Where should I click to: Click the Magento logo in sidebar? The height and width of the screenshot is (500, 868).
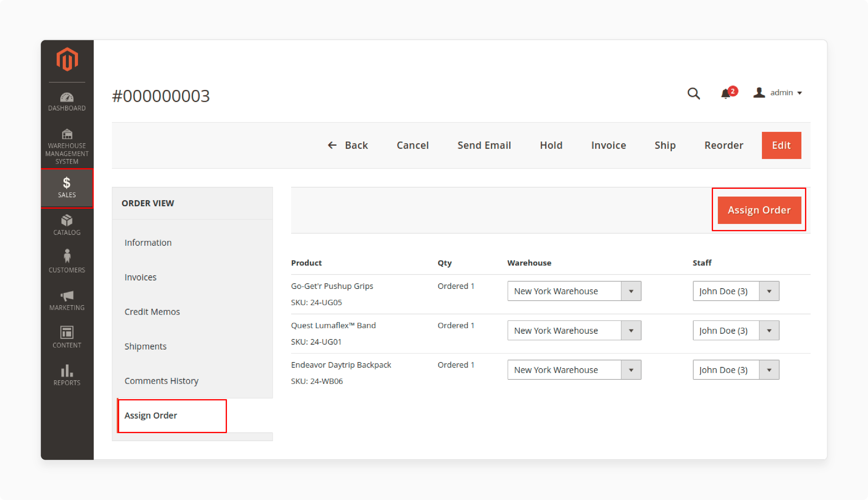(67, 59)
